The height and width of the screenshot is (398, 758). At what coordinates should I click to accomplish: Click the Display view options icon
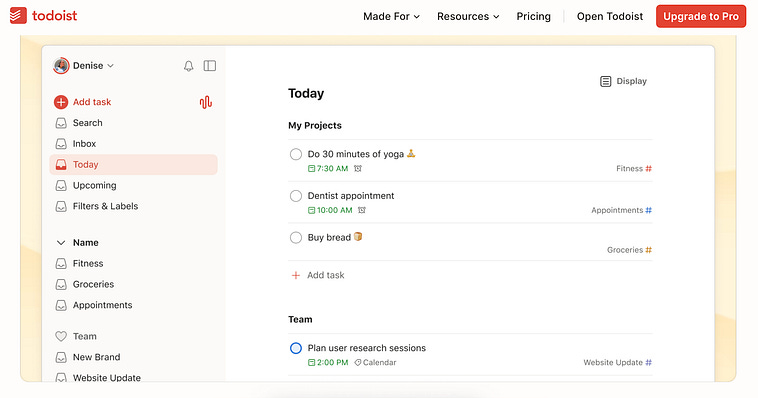point(605,81)
